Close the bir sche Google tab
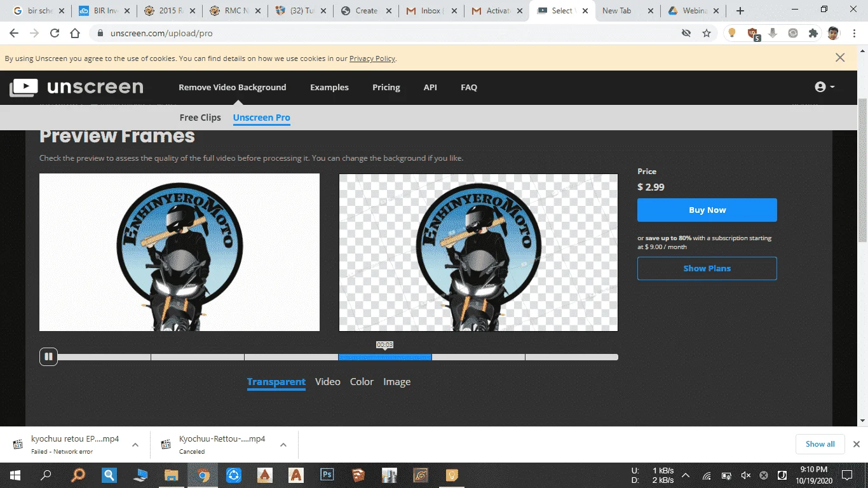868x488 pixels. 62,11
